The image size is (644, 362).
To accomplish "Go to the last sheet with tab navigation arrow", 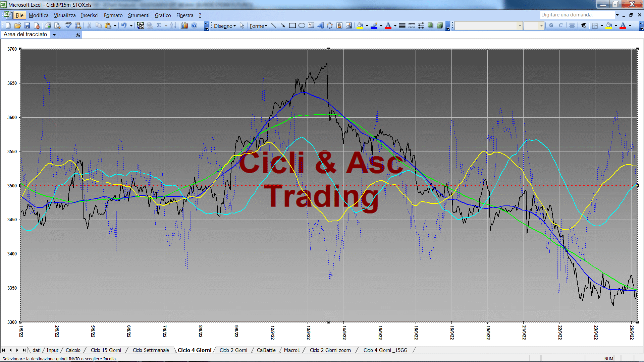I will pos(24,350).
